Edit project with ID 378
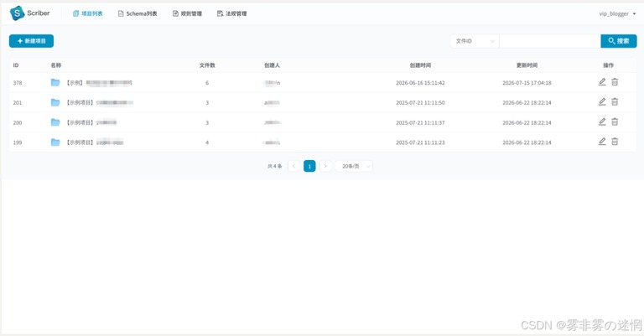Screen dimensions: 644x336 click(602, 82)
